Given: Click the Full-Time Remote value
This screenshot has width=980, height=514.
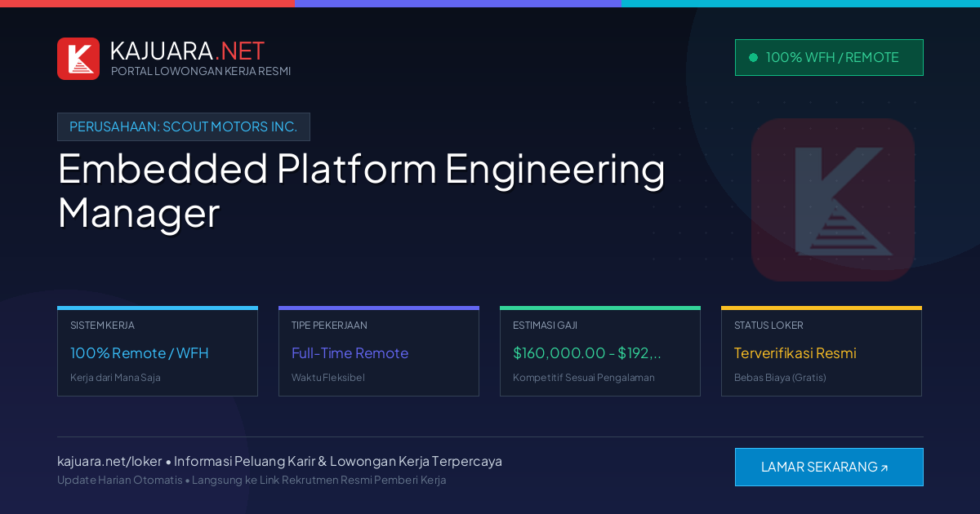Looking at the screenshot, I should pyautogui.click(x=350, y=353).
